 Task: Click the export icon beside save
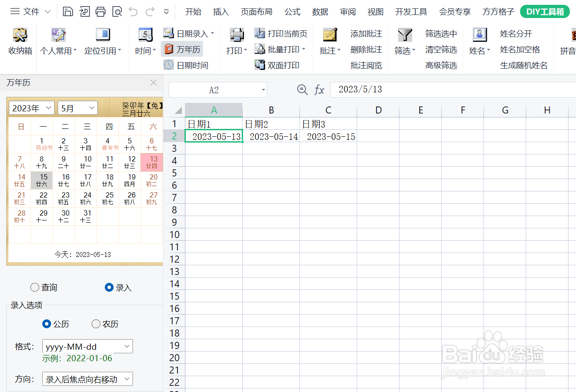pyautogui.click(x=84, y=11)
